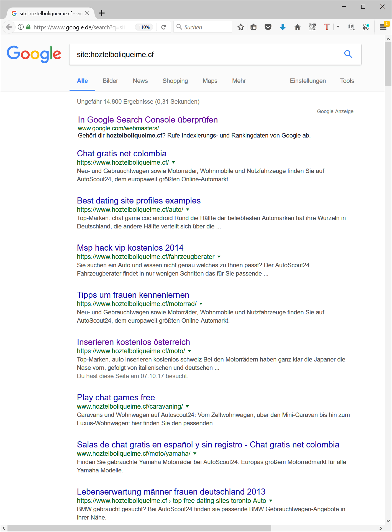
Task: Click the scroll right arrow at bottom
Action: pyautogui.click(x=381, y=528)
